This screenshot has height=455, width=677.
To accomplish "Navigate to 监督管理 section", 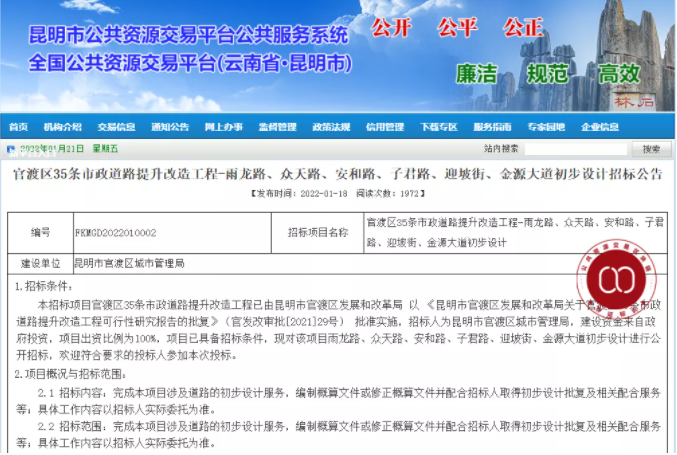I will [x=277, y=127].
